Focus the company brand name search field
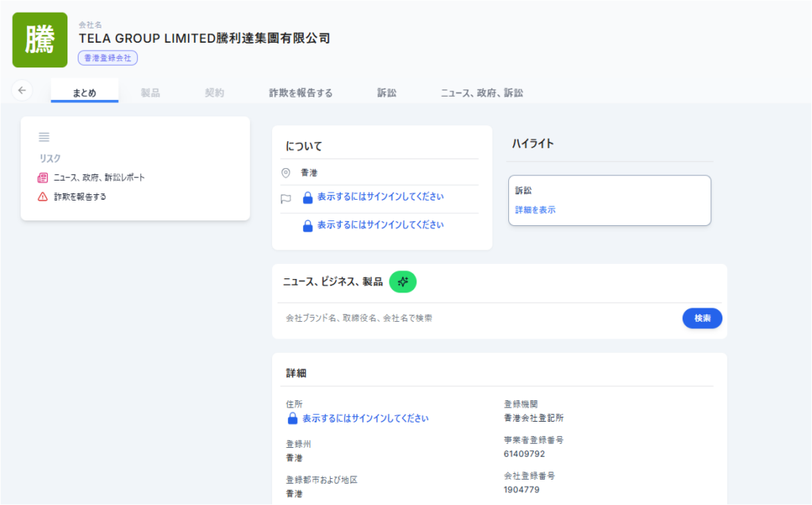Image resolution: width=812 pixels, height=505 pixels. (479, 318)
